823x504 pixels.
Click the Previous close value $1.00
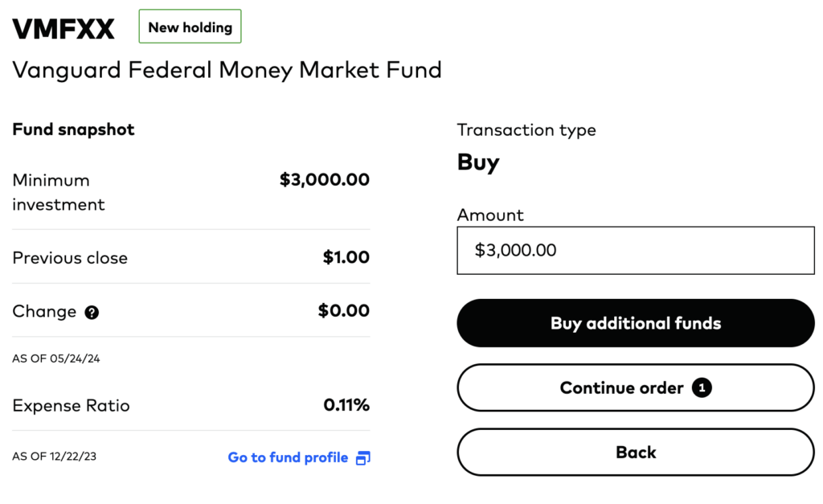pos(346,258)
